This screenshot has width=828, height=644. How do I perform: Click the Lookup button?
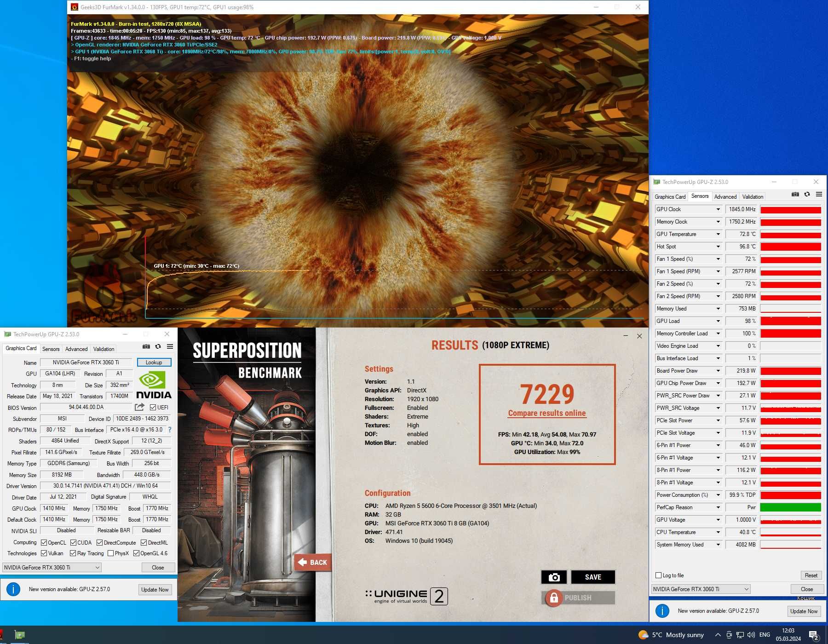pyautogui.click(x=154, y=362)
